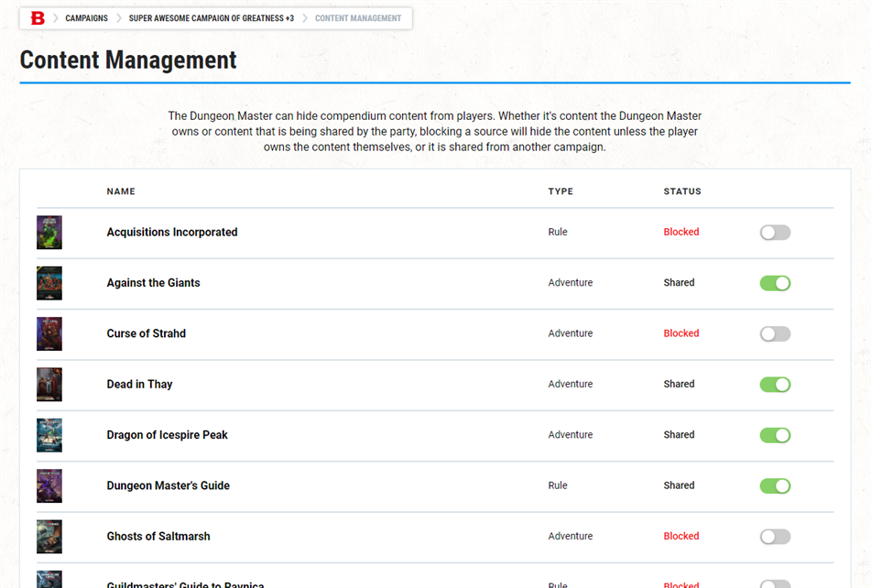Click Content Management breadcrumb item
This screenshot has height=588, width=871.
tap(358, 18)
